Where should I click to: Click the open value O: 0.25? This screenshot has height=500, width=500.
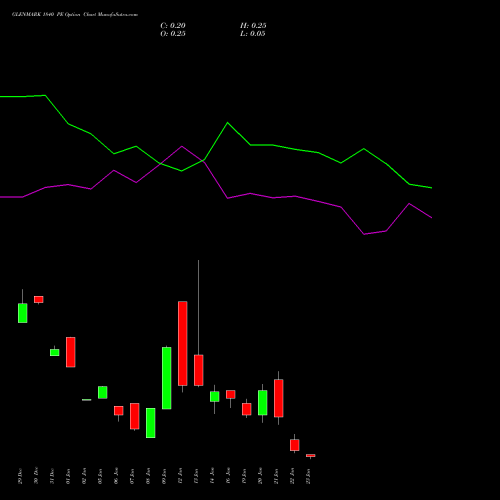(x=173, y=34)
